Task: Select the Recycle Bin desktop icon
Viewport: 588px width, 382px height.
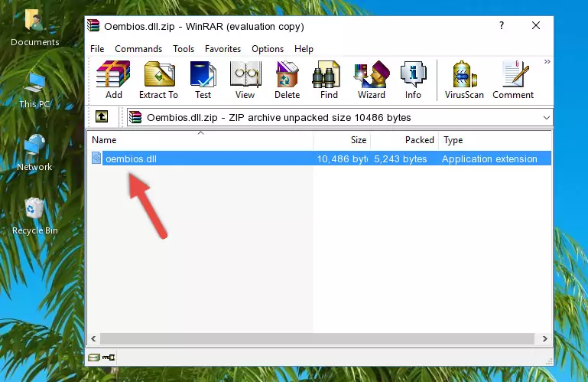Action: click(35, 217)
